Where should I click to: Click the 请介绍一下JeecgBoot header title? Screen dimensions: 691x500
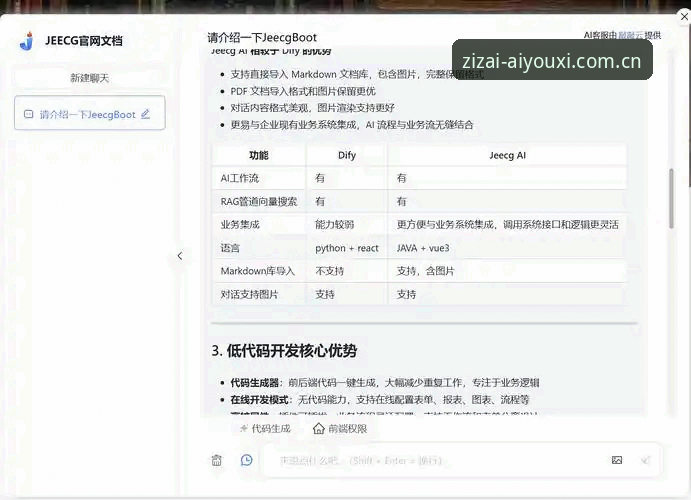262,37
